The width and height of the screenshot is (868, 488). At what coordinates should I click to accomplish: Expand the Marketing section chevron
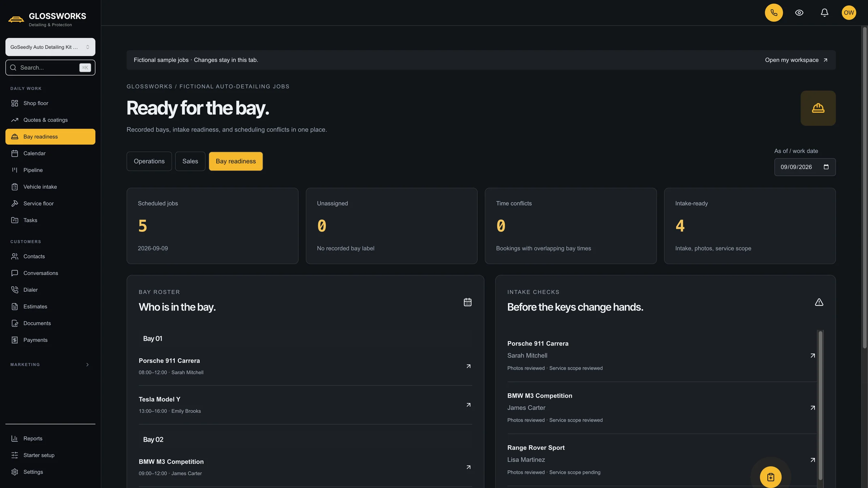point(87,365)
